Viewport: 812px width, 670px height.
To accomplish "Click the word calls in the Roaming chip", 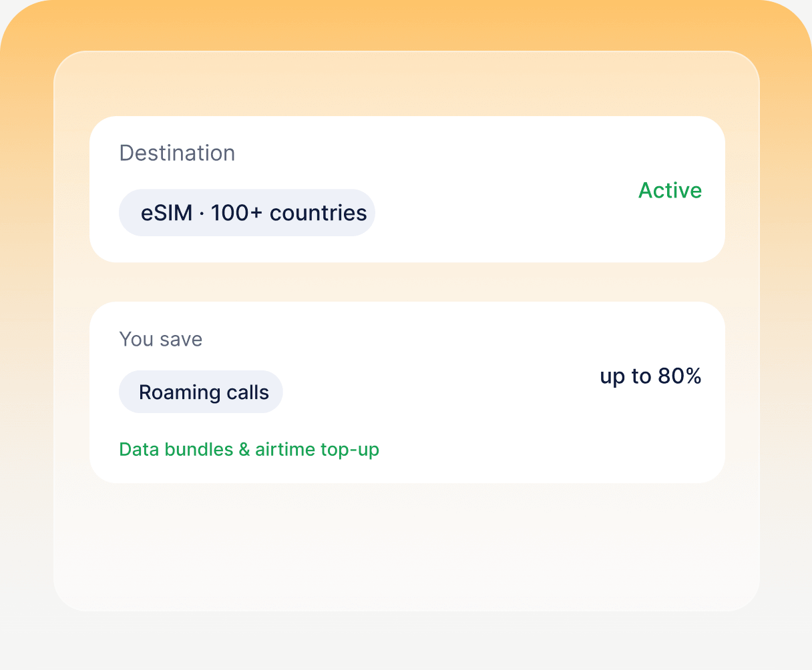I will pyautogui.click(x=247, y=392).
